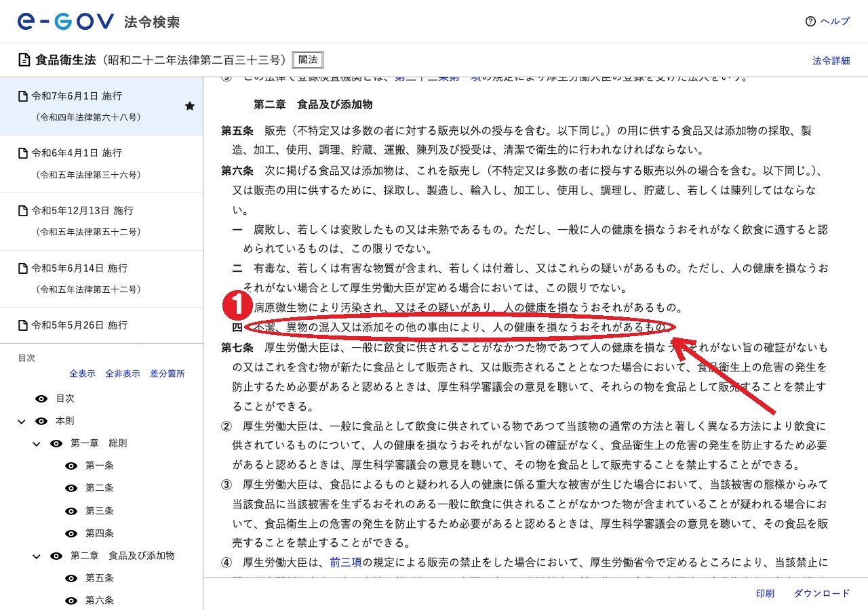The image size is (868, 610).
Task: Open the 法令詳細 link
Action: click(831, 60)
